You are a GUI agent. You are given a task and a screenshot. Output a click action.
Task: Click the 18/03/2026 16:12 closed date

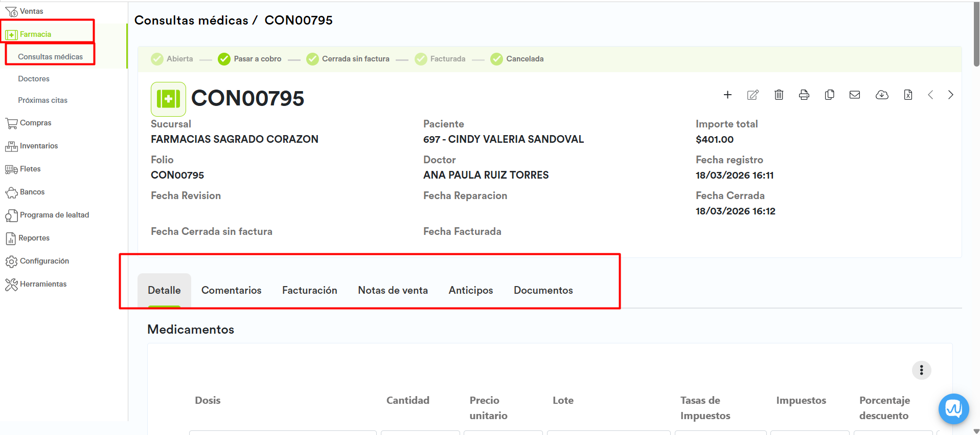coord(736,211)
